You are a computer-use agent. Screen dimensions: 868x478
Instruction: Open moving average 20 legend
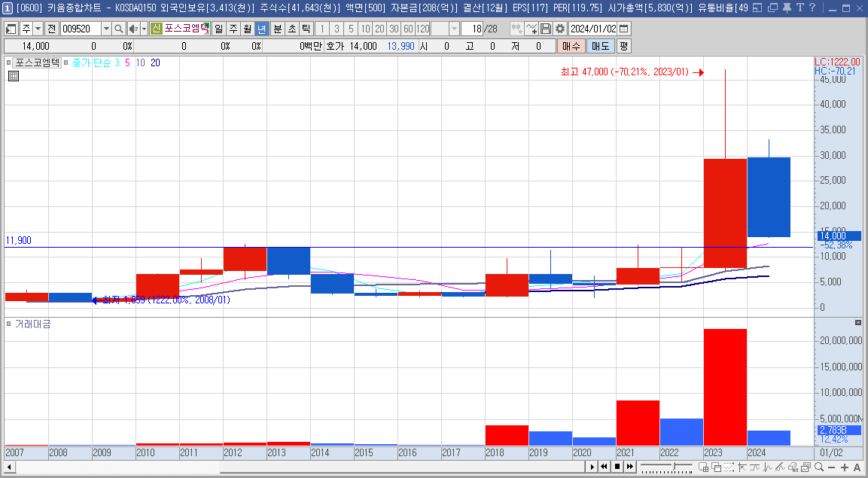(x=155, y=63)
